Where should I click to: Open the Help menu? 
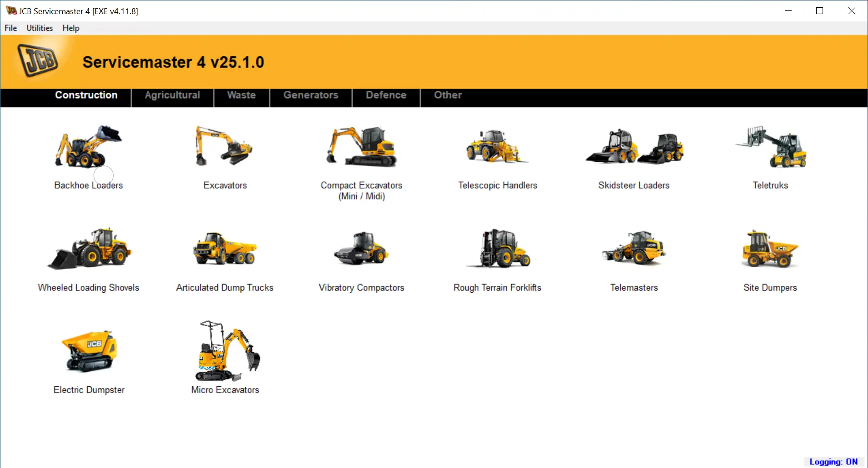coord(71,28)
